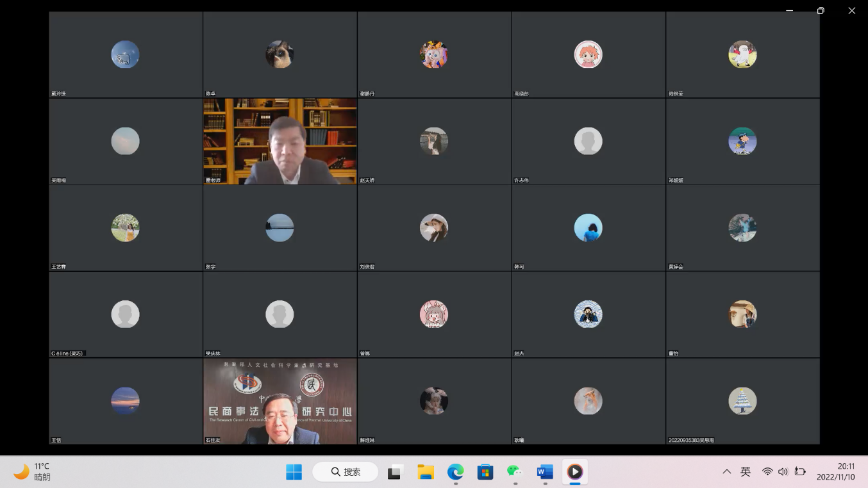This screenshot has width=868, height=488.
Task: Switch to WeChat from the taskbar
Action: 515,472
